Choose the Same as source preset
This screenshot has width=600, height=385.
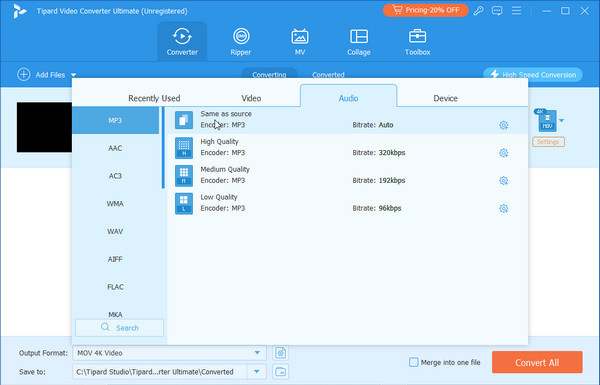point(347,120)
